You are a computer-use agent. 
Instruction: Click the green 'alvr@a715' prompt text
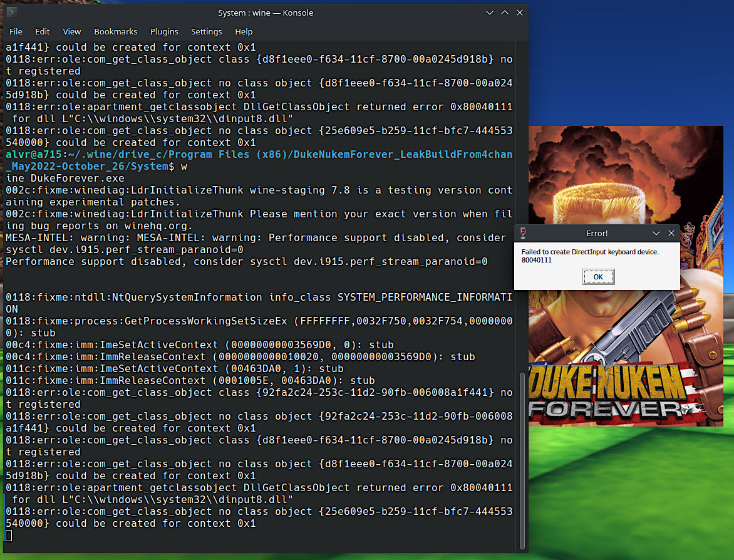click(x=34, y=155)
